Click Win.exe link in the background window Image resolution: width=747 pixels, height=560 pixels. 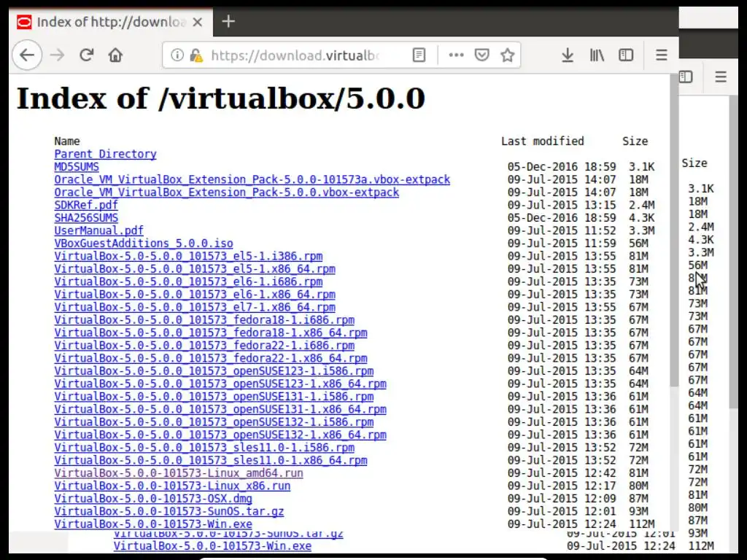212,546
